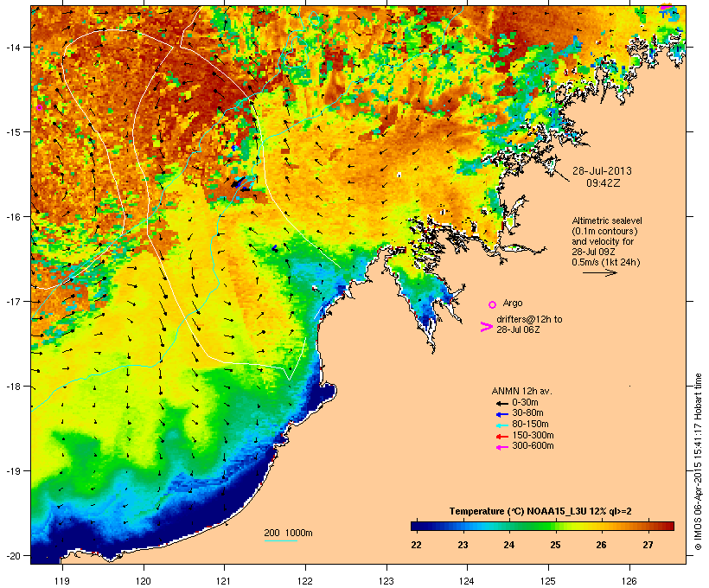This screenshot has height=588, width=709.
Task: Click the '0.5m/s (1kt 24h)' label
Action: (606, 262)
